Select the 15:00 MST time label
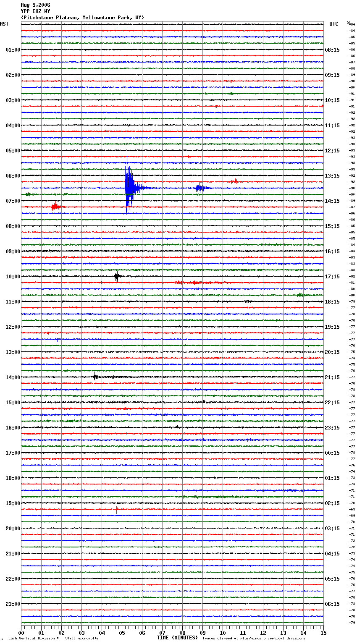Screen dimensions: 357x644 (x=13, y=403)
